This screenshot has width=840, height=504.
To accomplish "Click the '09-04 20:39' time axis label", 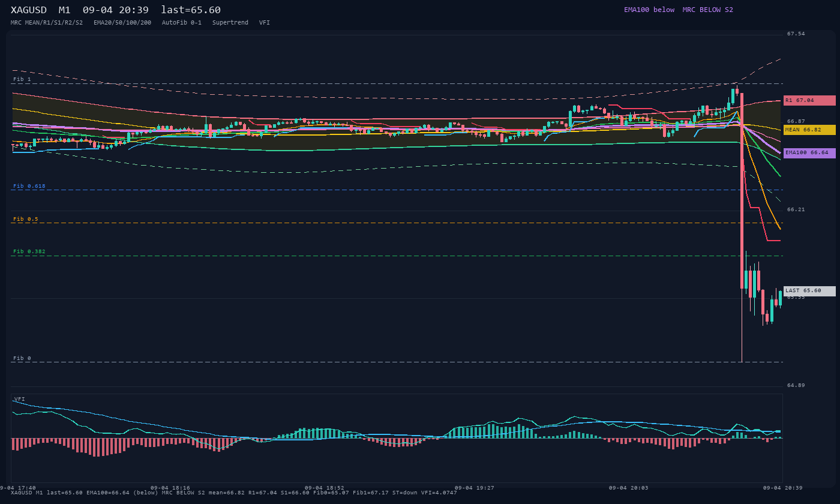I will pos(783,488).
